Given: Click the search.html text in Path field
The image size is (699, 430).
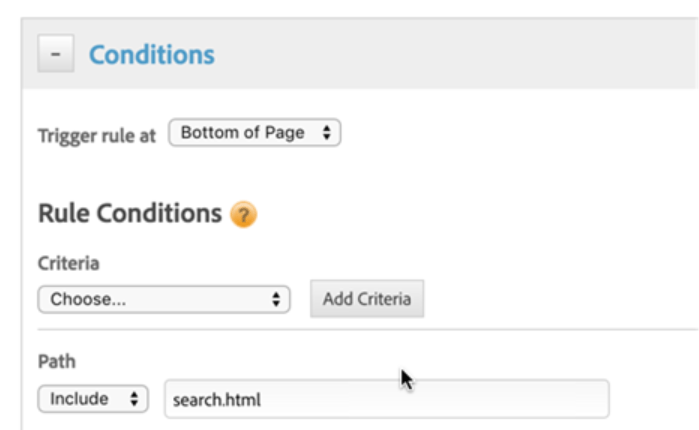Looking at the screenshot, I should (x=216, y=400).
